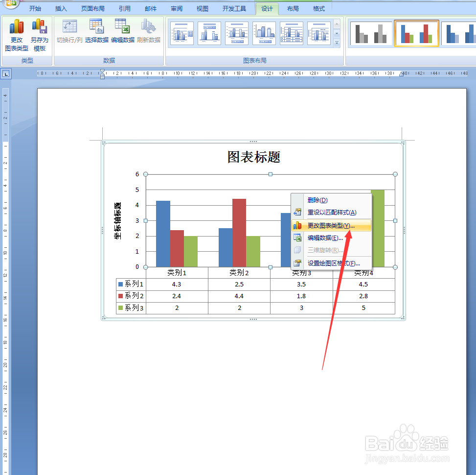Click the 系列1 legend entry
The image size is (476, 475).
131,284
